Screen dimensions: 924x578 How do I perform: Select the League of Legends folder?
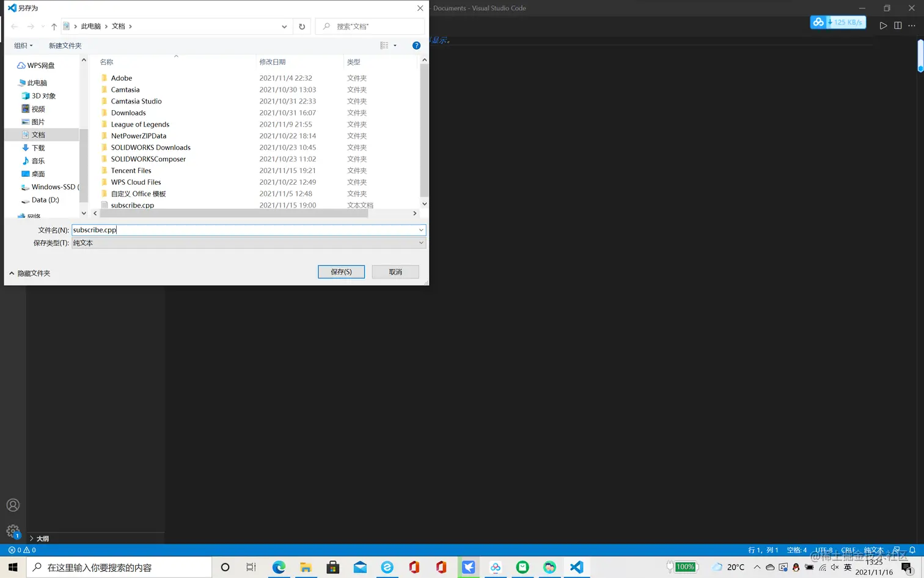[140, 124]
